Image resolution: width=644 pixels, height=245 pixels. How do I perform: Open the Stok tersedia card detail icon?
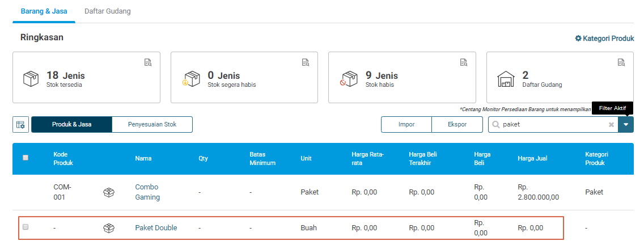click(148, 62)
